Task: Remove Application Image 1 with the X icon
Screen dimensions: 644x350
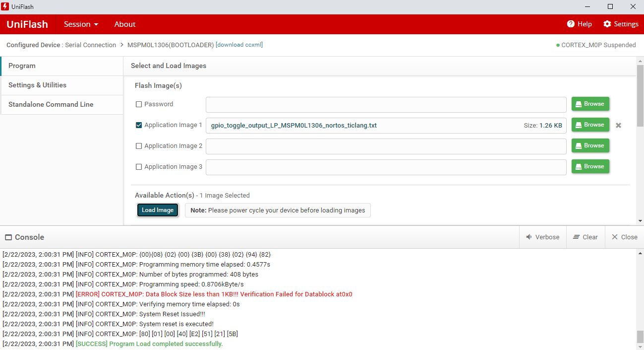Action: click(618, 125)
